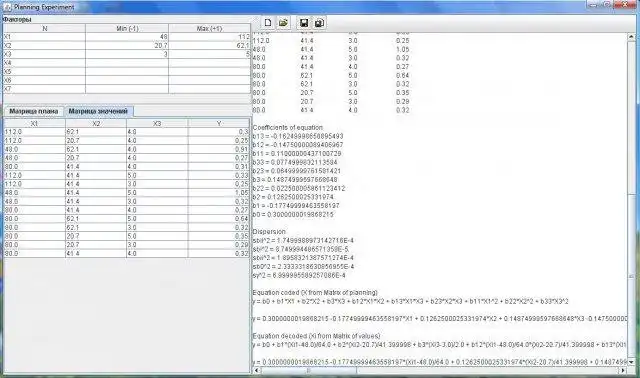The width and height of the screenshot is (640, 378).
Task: Create a new file with toolbar icon
Action: point(268,23)
